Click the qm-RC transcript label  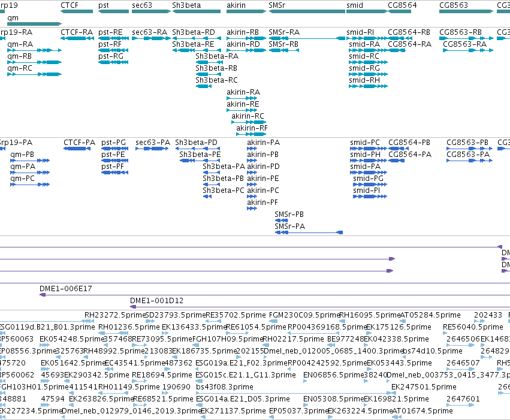coord(20,68)
